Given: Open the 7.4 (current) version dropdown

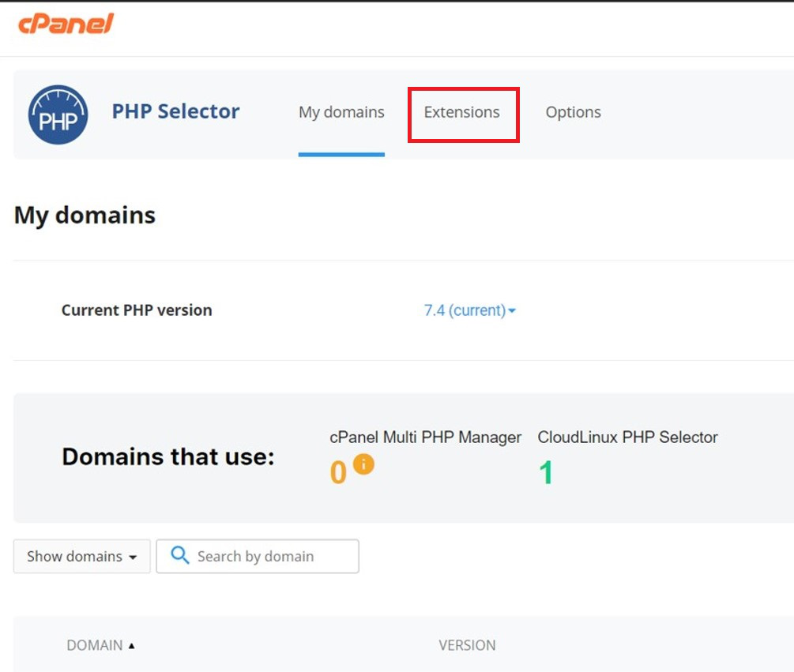Looking at the screenshot, I should 470,310.
